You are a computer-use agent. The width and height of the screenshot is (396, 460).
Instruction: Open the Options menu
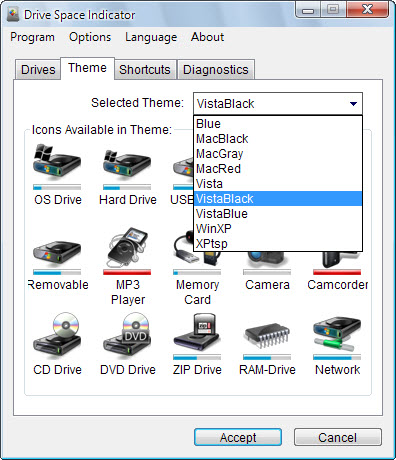(x=90, y=37)
